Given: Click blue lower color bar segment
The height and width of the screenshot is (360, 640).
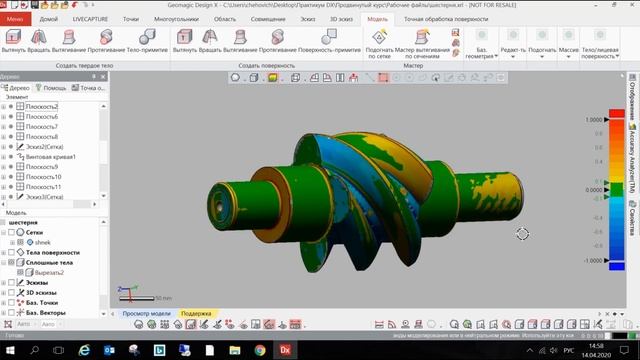Looking at the screenshot, I should [617, 267].
